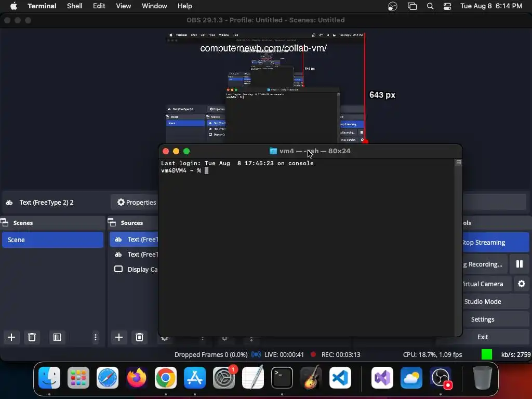Click the 'Dropped Frames 0 (0.0%)' status
Image resolution: width=532 pixels, height=399 pixels.
coord(211,354)
